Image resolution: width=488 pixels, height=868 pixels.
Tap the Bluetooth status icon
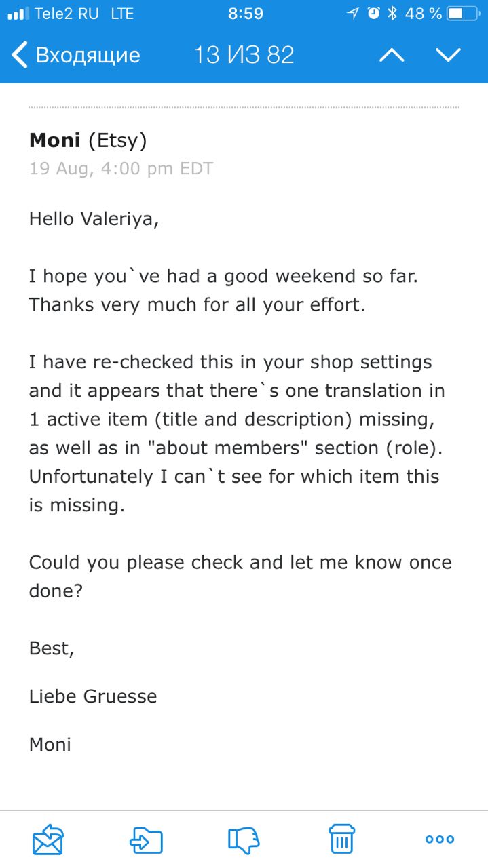(392, 14)
